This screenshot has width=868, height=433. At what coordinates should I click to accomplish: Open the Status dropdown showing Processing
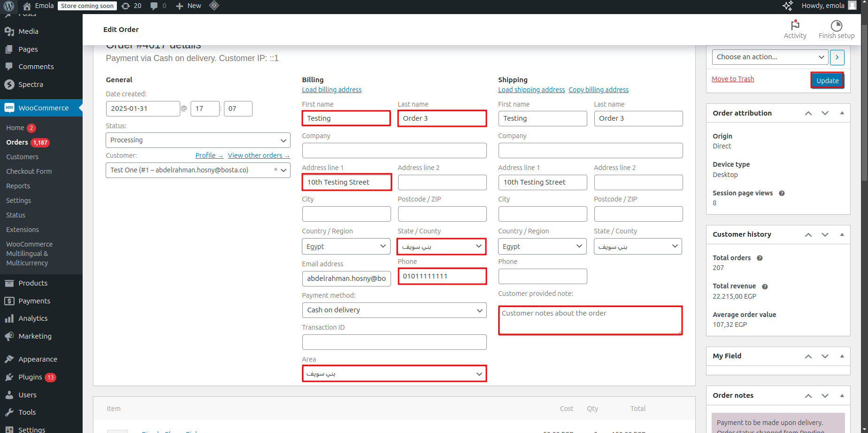(x=198, y=140)
